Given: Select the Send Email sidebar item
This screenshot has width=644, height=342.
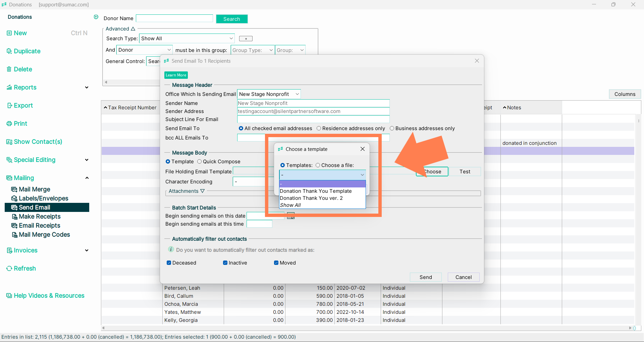Looking at the screenshot, I should point(47,208).
